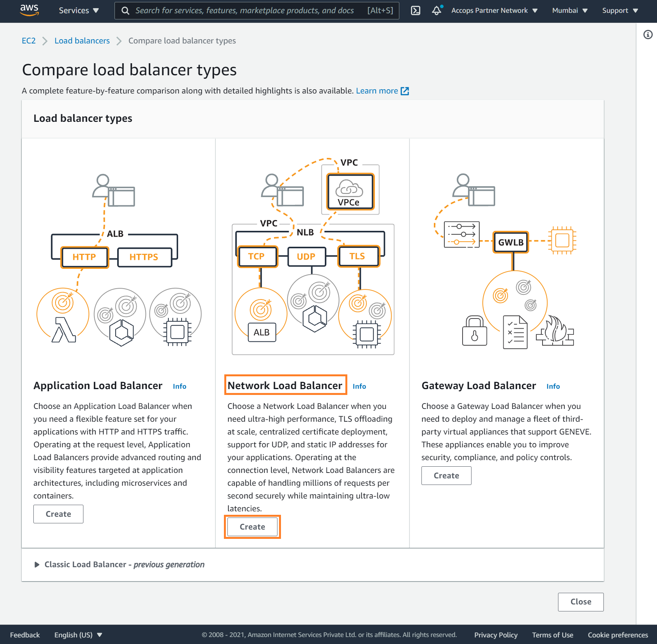
Task: Go to the Load balancers breadcrumb link
Action: point(82,41)
